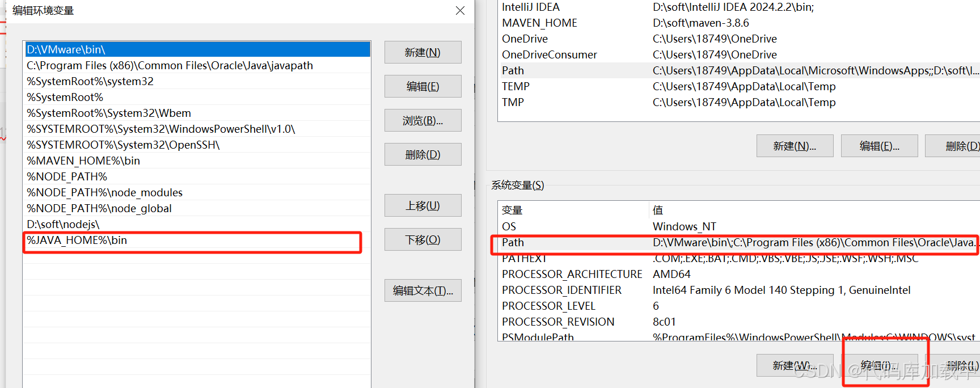Move entry up with 上移(U)
This screenshot has width=980, height=388.
423,205
